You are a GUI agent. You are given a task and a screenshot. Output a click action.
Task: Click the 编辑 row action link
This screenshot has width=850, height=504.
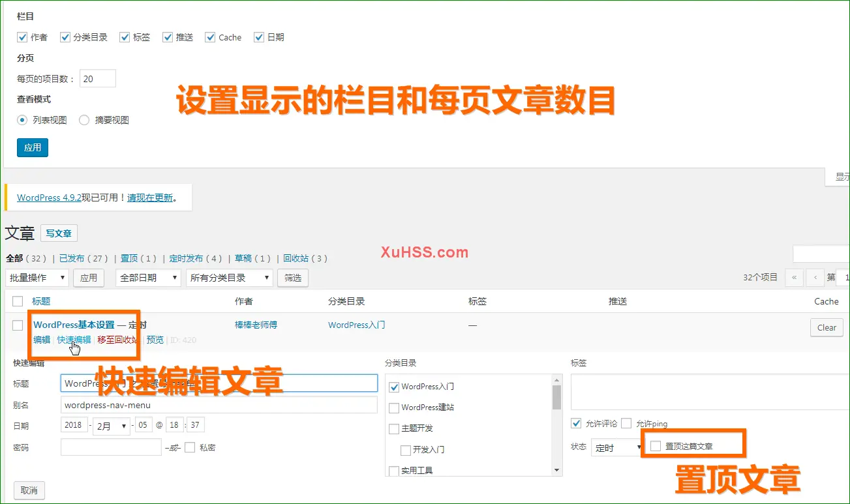click(x=42, y=340)
